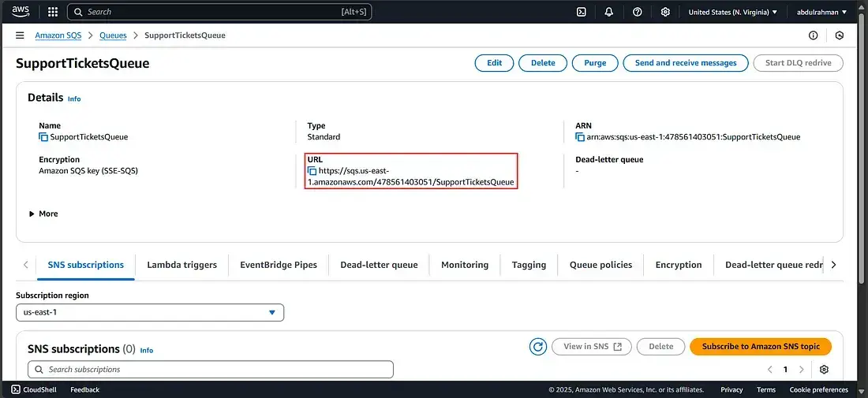Open the side navigation hamburger menu

[x=20, y=35]
